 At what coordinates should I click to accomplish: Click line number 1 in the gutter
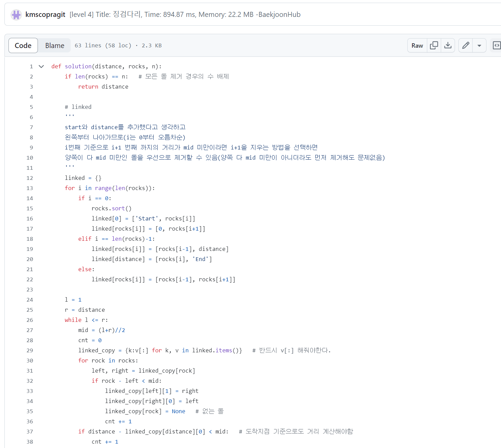click(x=31, y=66)
